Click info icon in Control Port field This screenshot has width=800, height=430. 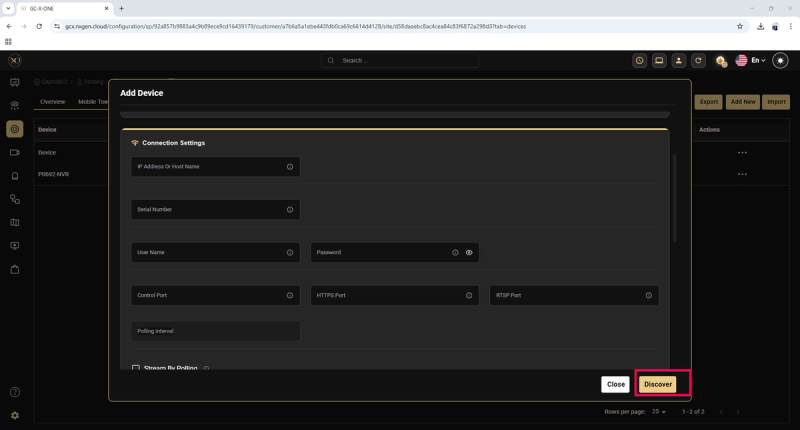pyautogui.click(x=290, y=295)
